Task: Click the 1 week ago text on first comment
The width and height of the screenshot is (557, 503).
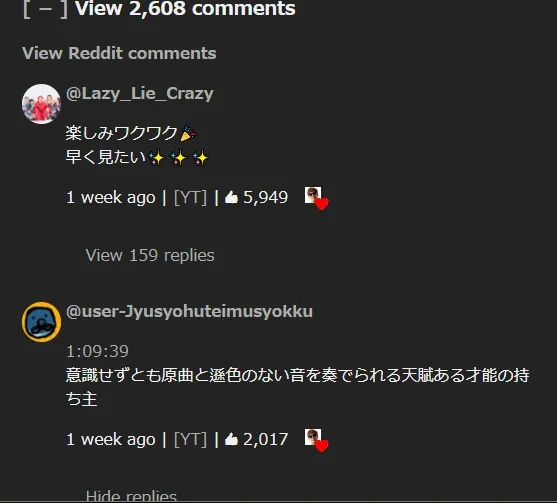Action: 111,197
